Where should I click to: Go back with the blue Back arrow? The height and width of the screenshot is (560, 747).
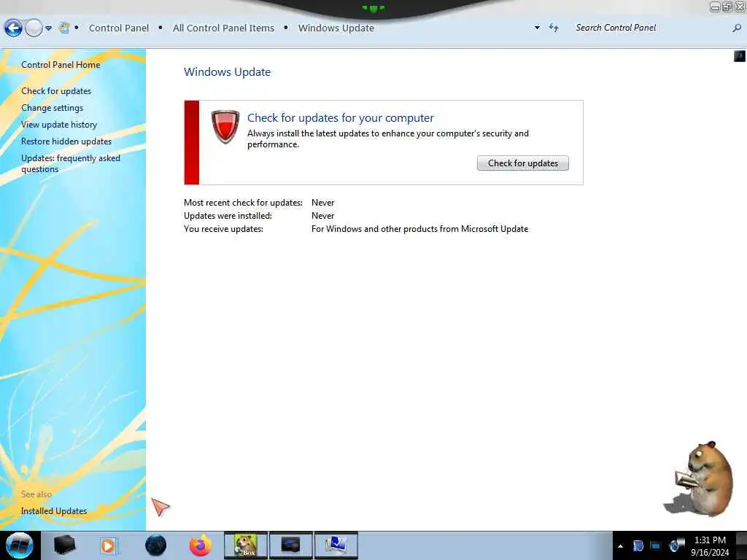pyautogui.click(x=13, y=28)
